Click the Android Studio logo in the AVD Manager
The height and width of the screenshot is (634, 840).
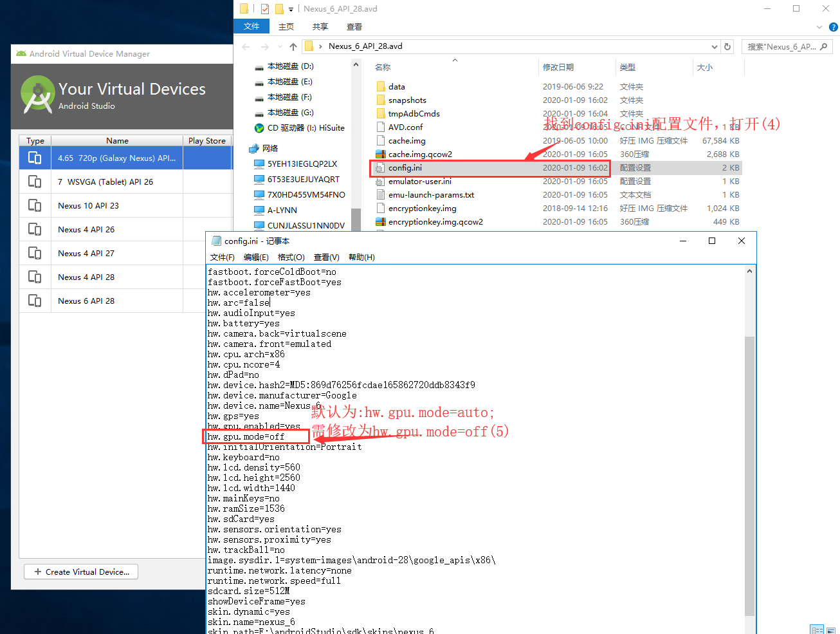[x=38, y=95]
